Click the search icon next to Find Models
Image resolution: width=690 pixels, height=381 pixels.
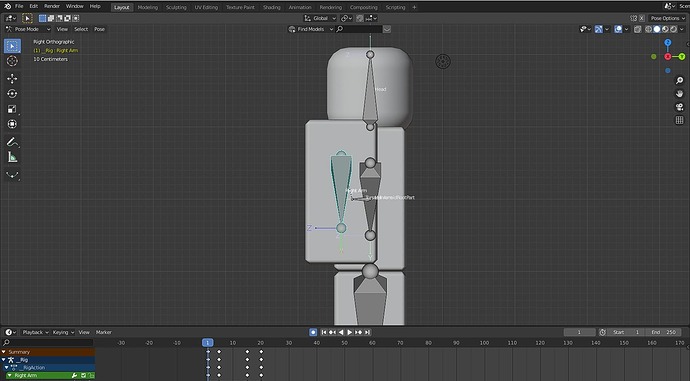click(340, 29)
